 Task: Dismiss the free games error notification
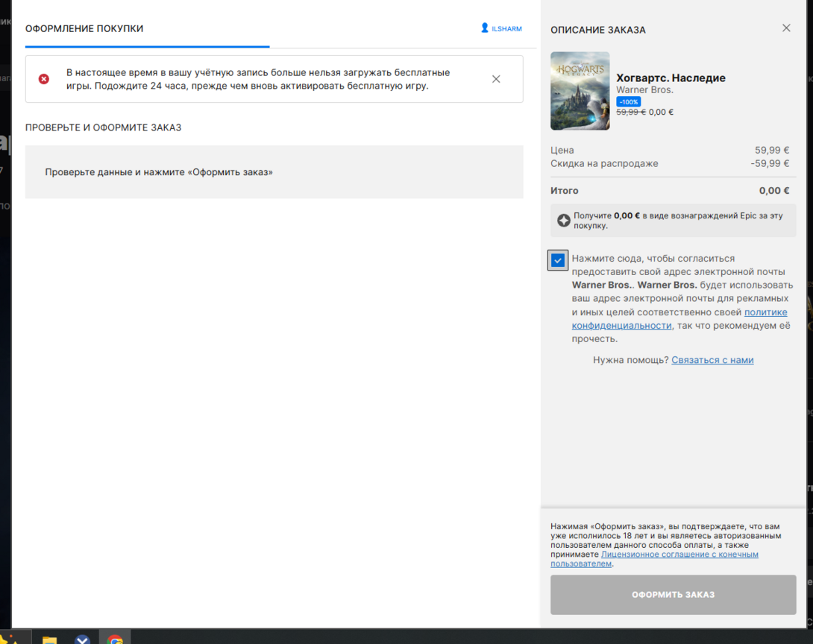pyautogui.click(x=496, y=79)
